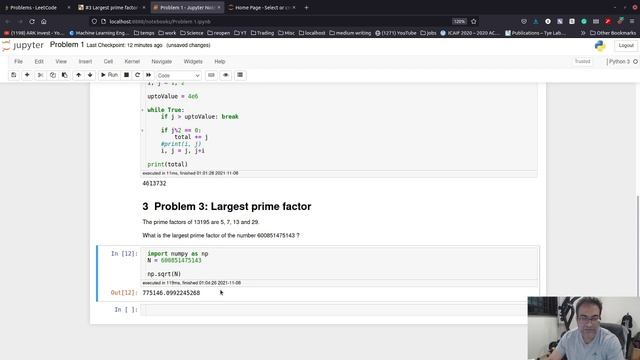
Task: Open ARK Invest YouTube bookmark
Action: [x=34, y=33]
